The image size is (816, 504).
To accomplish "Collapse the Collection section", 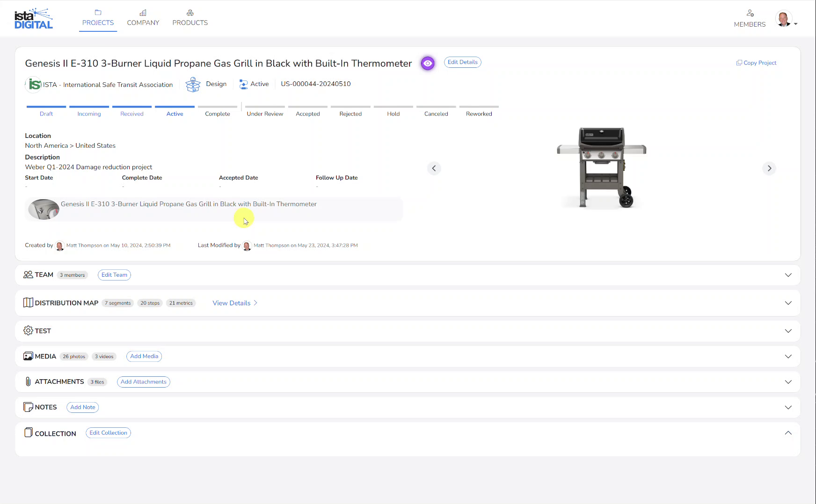I will coord(788,433).
